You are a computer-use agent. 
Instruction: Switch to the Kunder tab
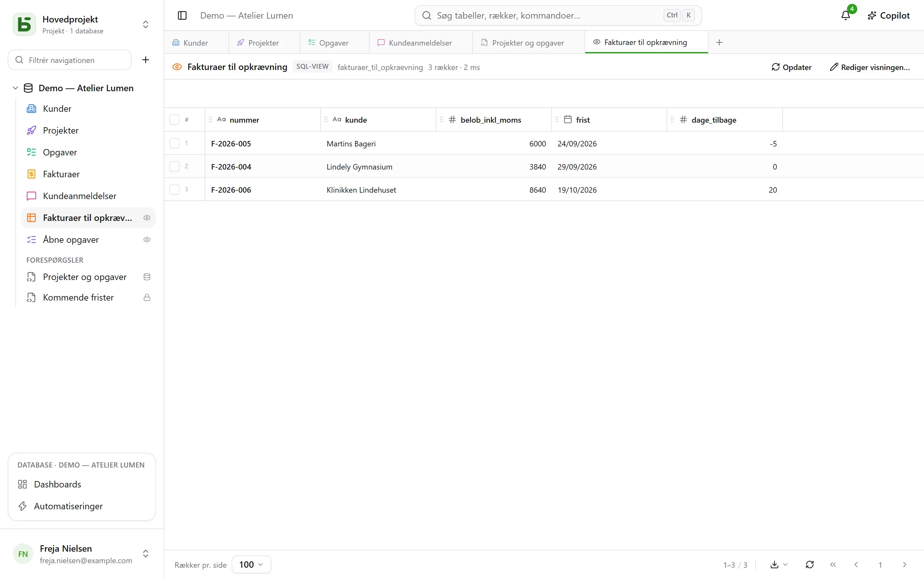point(196,42)
